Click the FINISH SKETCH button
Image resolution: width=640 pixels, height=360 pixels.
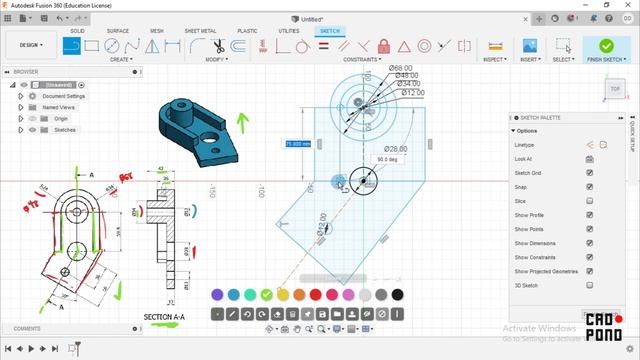tap(606, 50)
